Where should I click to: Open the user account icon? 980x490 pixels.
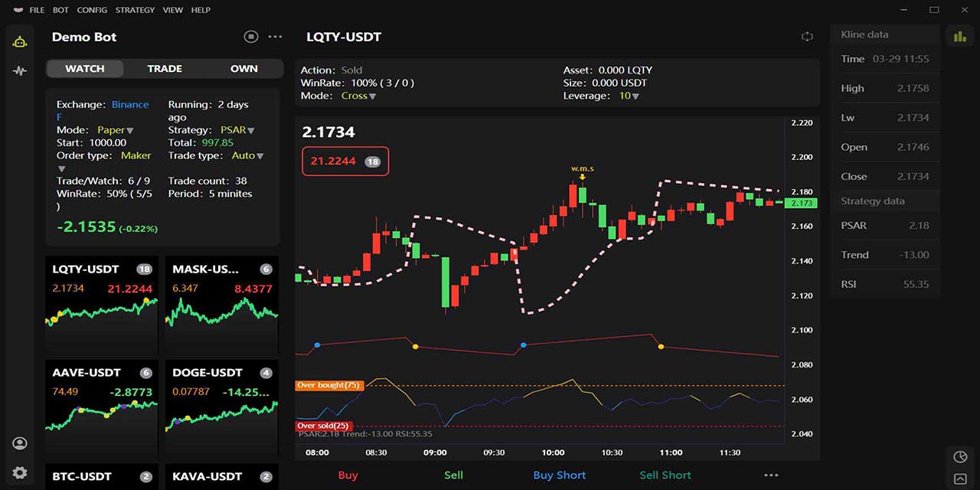tap(20, 443)
